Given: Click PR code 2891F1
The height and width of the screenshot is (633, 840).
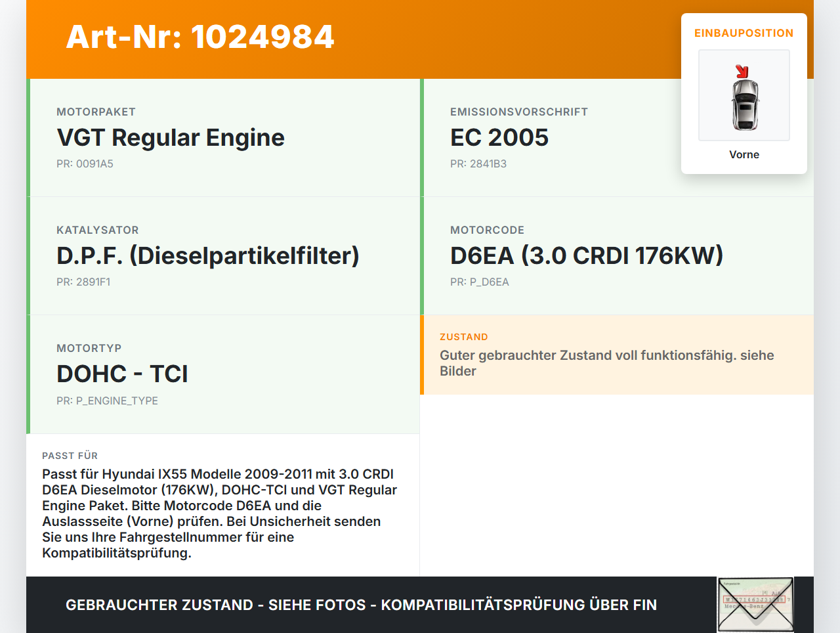Looking at the screenshot, I should coord(83,282).
